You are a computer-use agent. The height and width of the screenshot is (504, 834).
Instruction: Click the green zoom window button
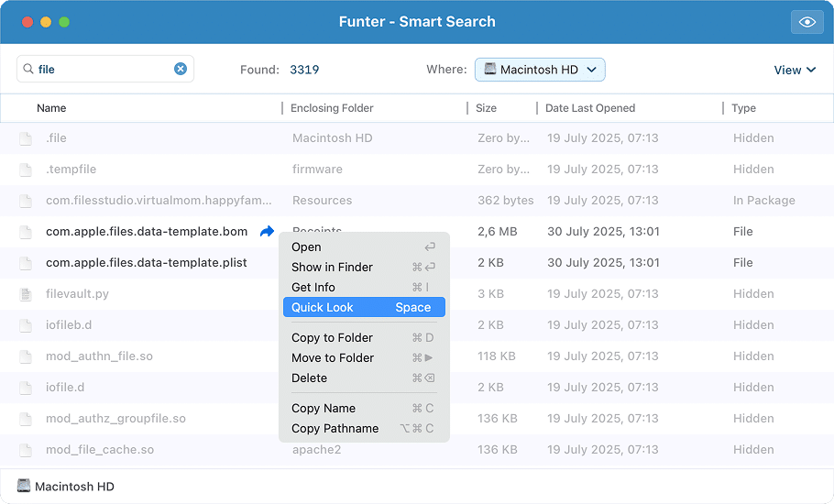click(64, 22)
